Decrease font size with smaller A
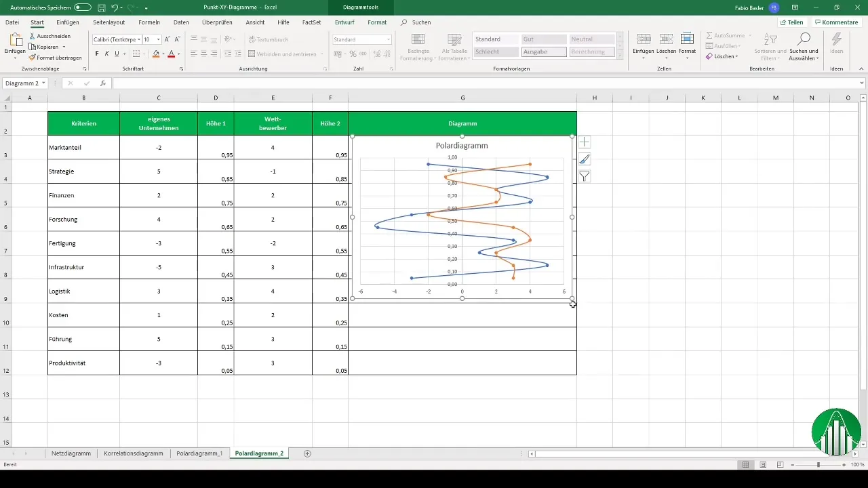This screenshot has width=868, height=488. [x=178, y=39]
